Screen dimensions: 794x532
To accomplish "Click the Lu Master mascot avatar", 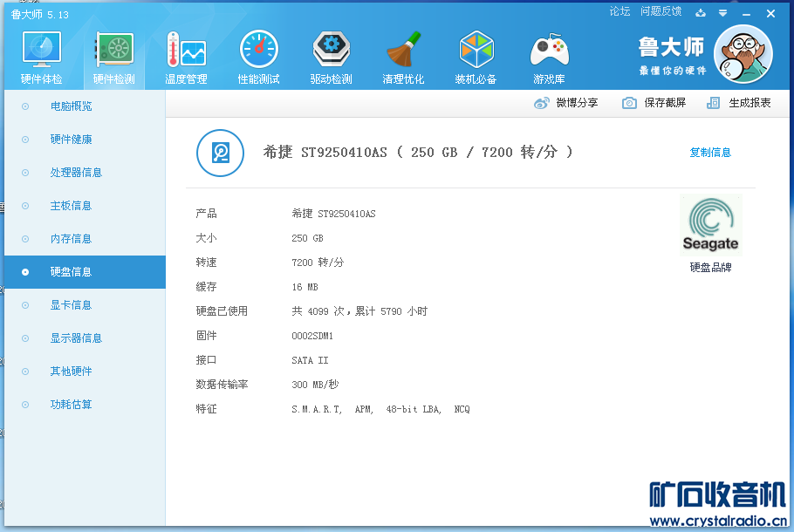I will click(743, 53).
